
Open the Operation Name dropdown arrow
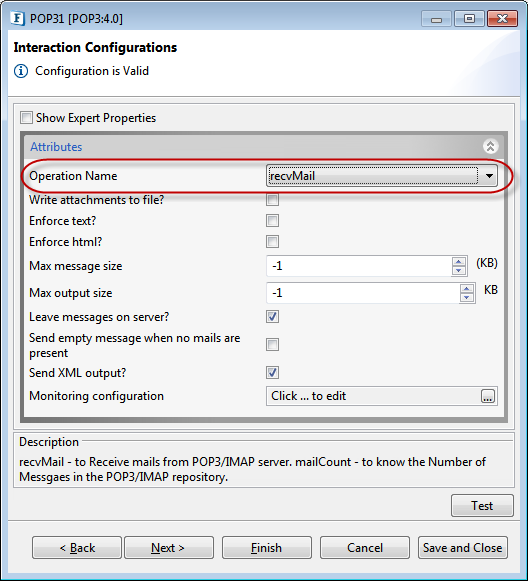click(489, 176)
